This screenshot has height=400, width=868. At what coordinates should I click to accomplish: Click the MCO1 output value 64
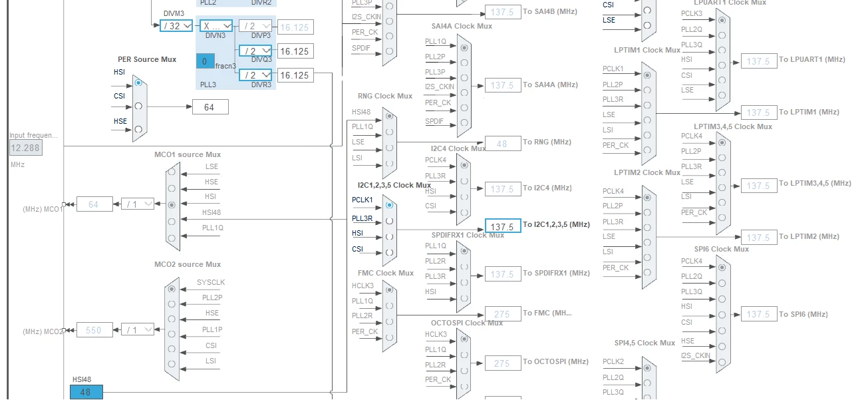click(94, 204)
